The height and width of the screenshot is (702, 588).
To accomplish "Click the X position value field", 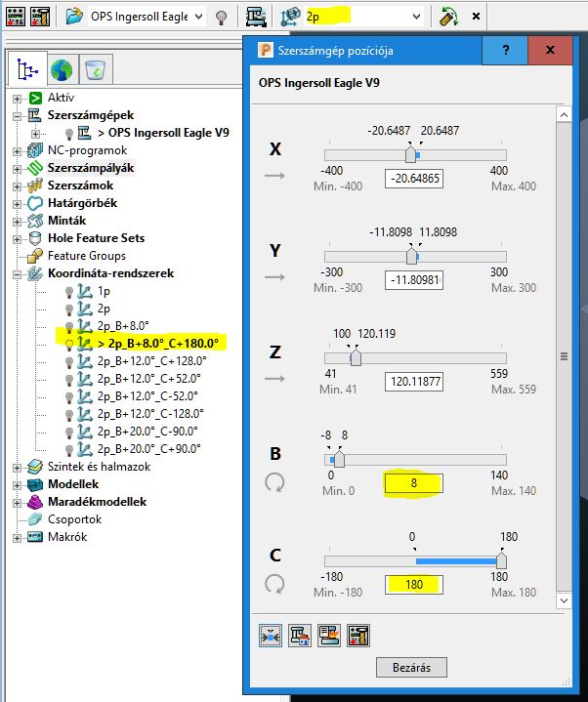I will (x=414, y=179).
